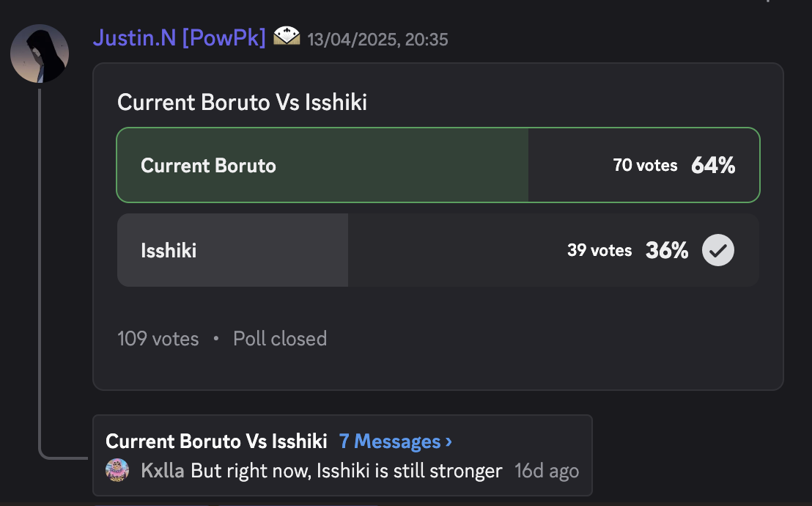The width and height of the screenshot is (812, 506).
Task: Select the Isshiki poll option label
Action: (x=169, y=251)
